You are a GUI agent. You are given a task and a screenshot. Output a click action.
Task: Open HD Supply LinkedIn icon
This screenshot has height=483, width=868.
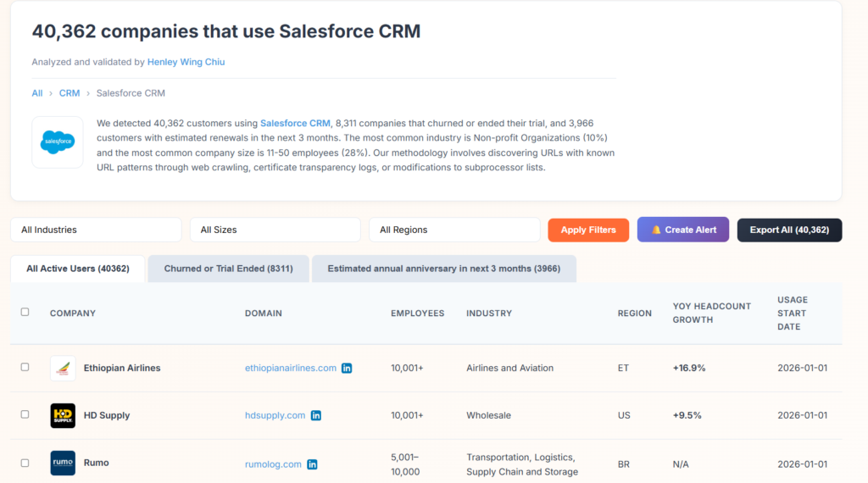point(316,416)
